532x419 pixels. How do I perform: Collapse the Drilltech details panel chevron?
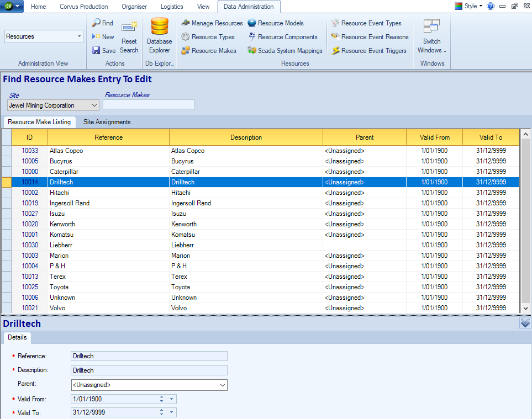tap(525, 323)
